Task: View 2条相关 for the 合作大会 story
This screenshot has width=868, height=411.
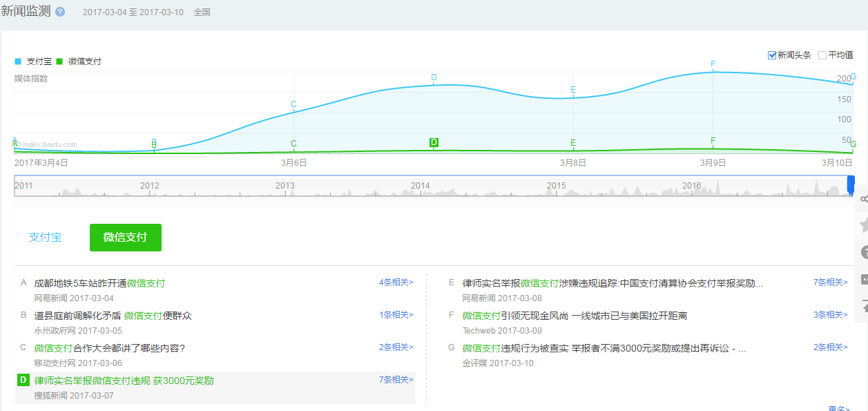Action: click(396, 347)
